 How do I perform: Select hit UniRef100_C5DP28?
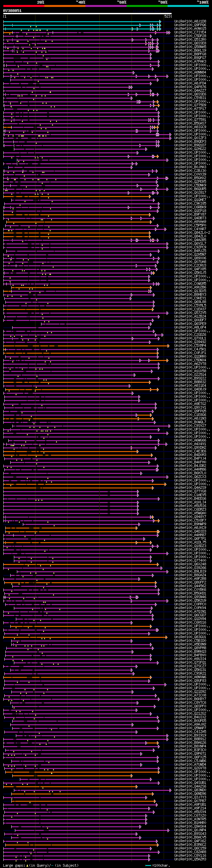coord(190,36)
